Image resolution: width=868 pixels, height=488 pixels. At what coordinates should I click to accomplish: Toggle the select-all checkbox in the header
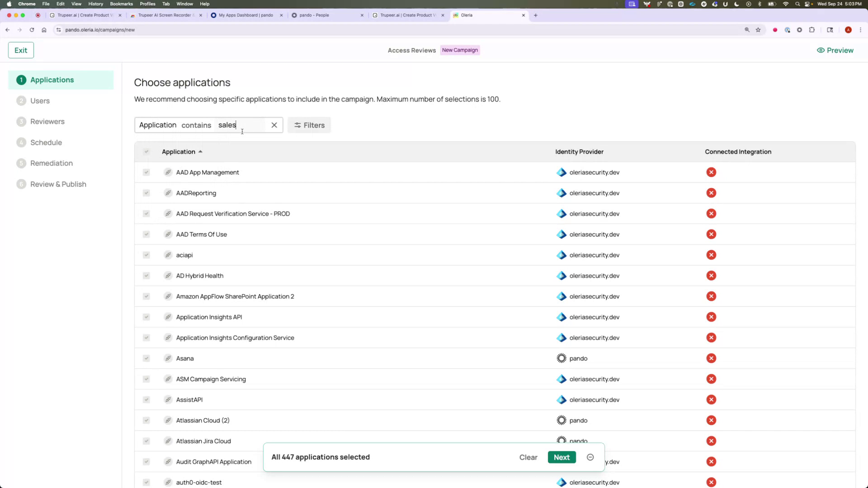point(146,152)
